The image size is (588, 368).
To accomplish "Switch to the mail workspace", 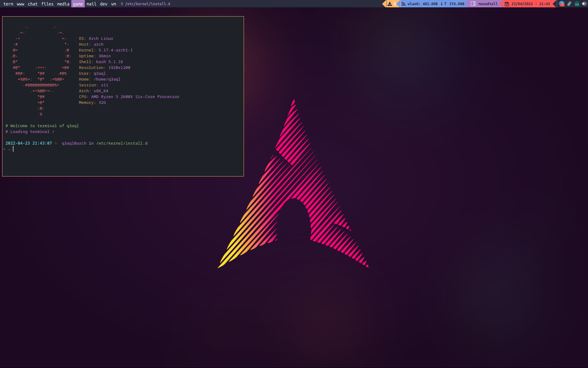I will [92, 4].
